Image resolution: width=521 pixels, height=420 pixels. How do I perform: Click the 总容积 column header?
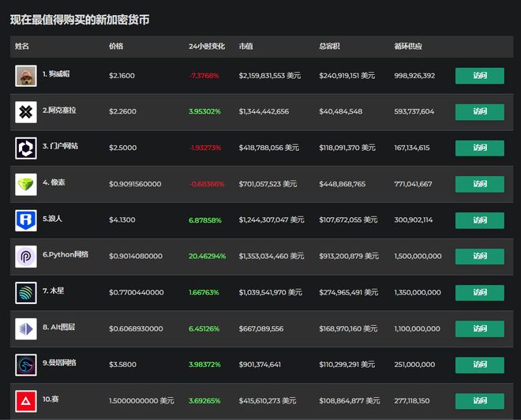click(x=329, y=47)
